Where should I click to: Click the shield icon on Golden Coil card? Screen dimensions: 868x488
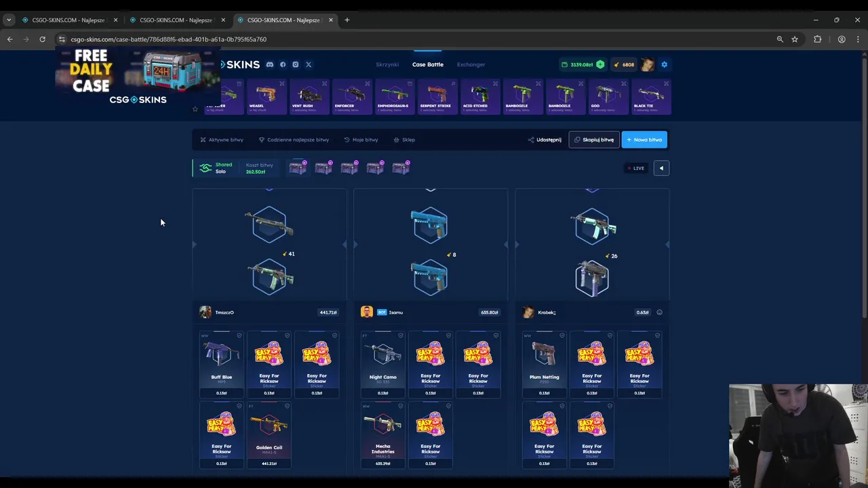click(x=287, y=406)
